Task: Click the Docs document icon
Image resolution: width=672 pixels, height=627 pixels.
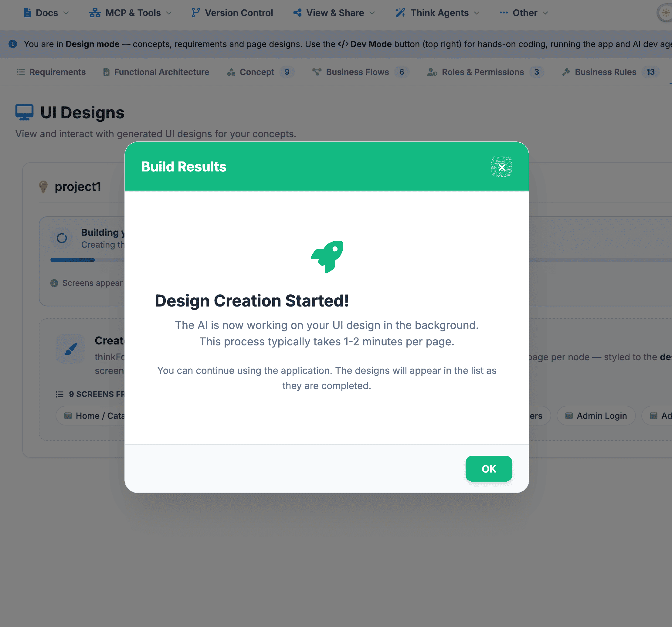Action: pos(27,13)
